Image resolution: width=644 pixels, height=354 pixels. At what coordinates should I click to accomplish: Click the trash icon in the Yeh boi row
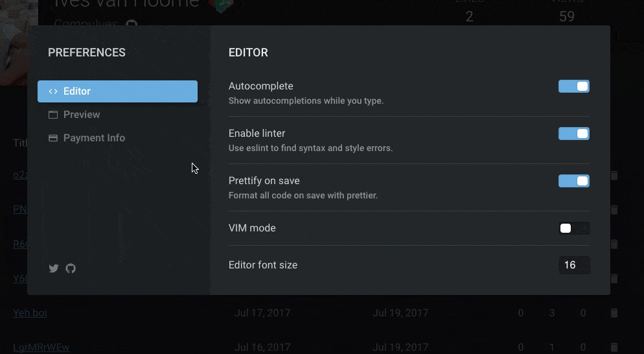point(614,313)
